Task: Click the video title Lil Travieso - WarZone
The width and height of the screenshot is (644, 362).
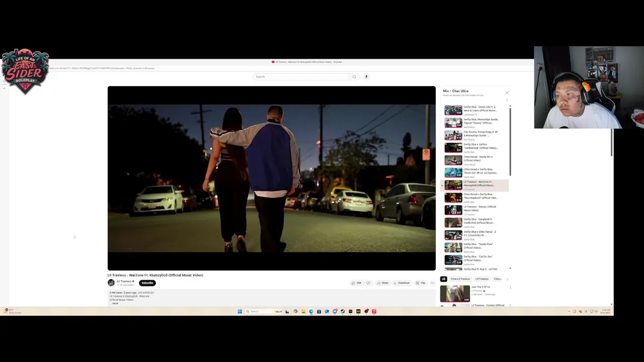Action: pyautogui.click(x=155, y=275)
